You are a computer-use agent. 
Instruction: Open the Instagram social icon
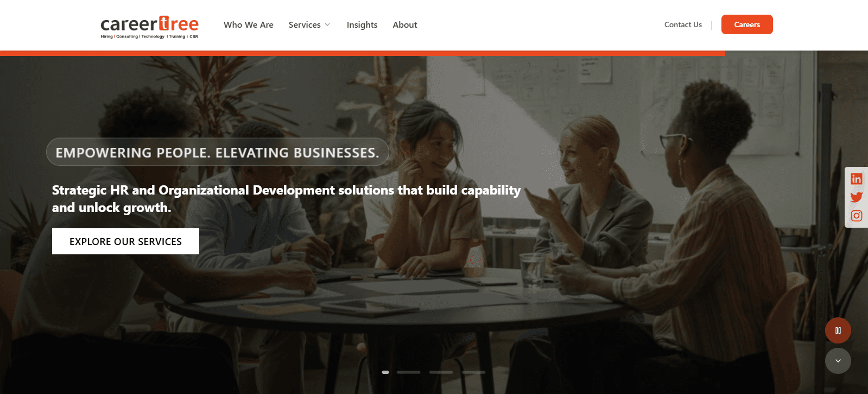pos(856,216)
